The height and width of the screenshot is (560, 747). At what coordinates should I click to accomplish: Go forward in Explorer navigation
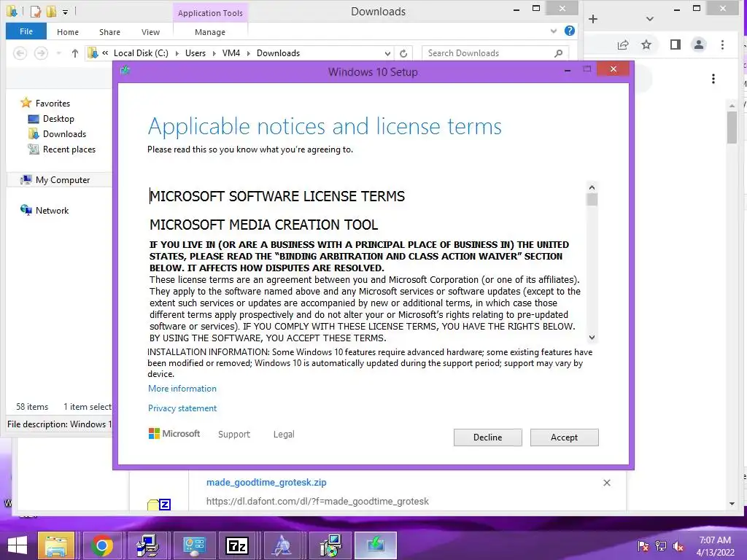(x=41, y=52)
